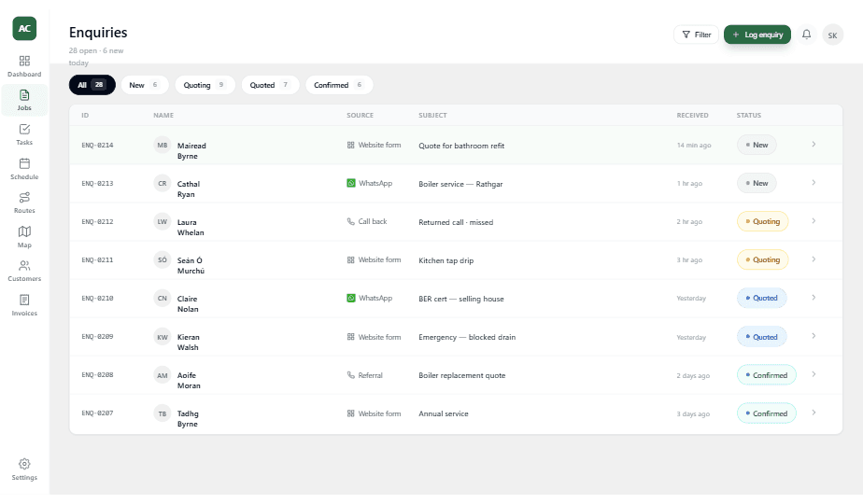
Task: Click New status badge for Mairead Byrne
Action: point(757,145)
